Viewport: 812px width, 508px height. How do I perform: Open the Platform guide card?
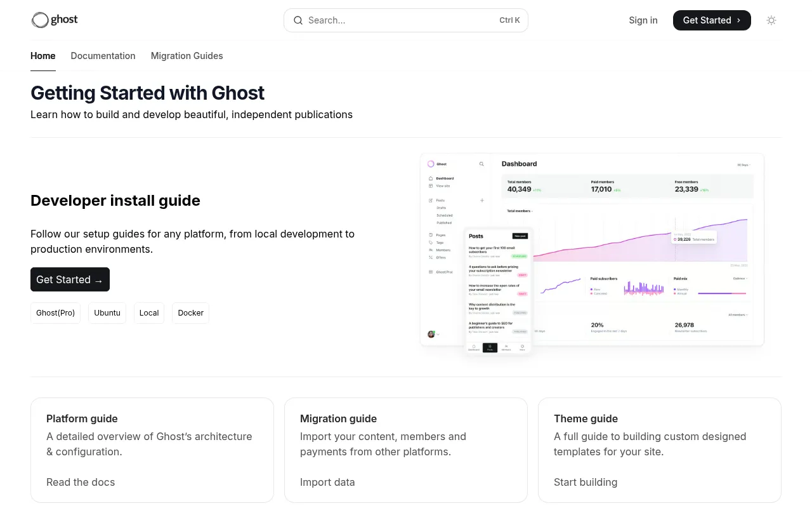tap(152, 450)
